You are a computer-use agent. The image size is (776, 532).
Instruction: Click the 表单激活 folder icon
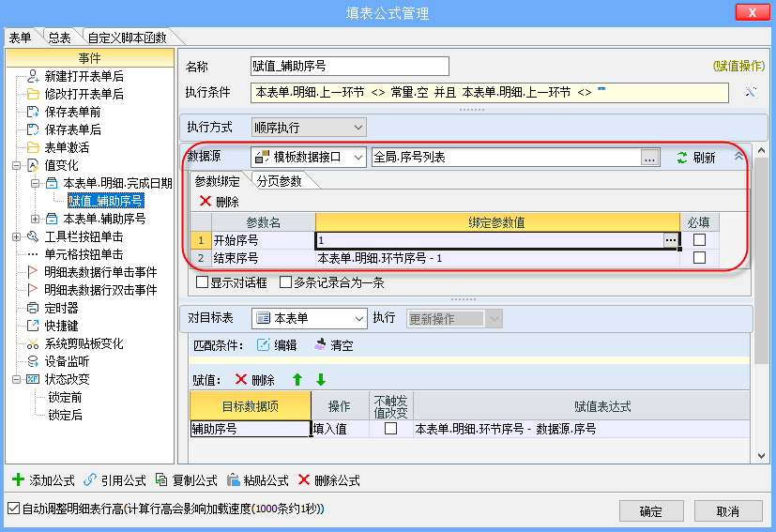pos(33,147)
